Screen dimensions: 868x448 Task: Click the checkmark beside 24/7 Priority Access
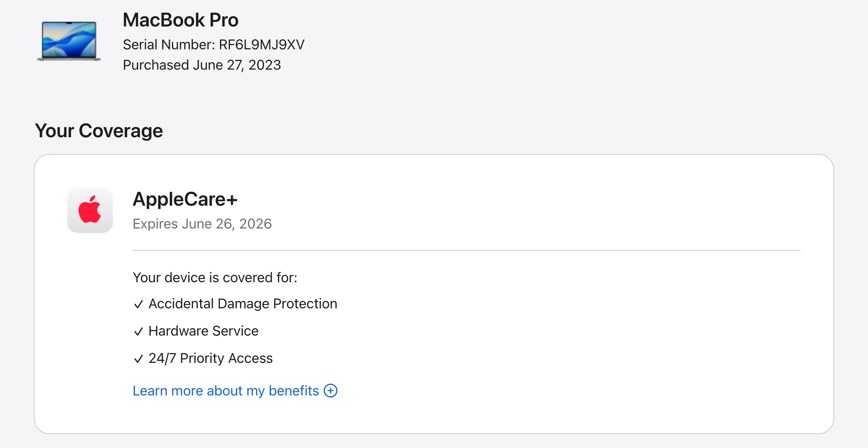pyautogui.click(x=138, y=359)
